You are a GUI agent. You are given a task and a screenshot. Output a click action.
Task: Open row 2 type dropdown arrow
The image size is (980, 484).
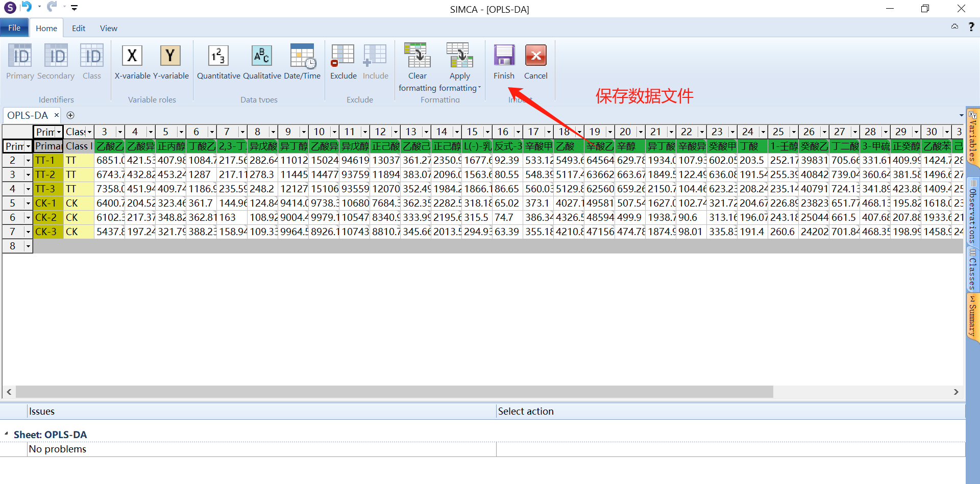pos(28,161)
